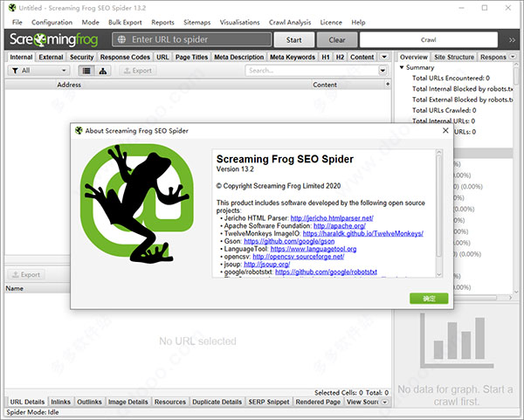The height and width of the screenshot is (420, 524).
Task: Open the TwelveMonkeys GitHub link
Action: (363, 233)
